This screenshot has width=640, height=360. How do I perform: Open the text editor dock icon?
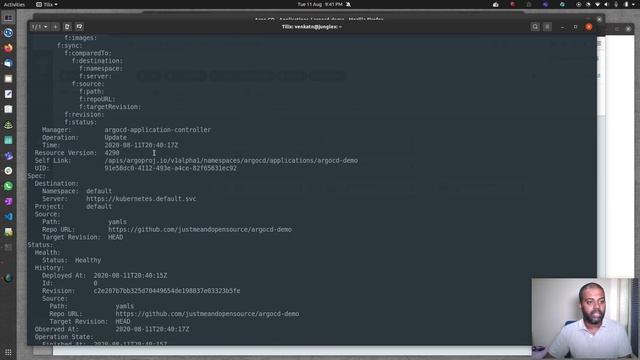pos(8,94)
